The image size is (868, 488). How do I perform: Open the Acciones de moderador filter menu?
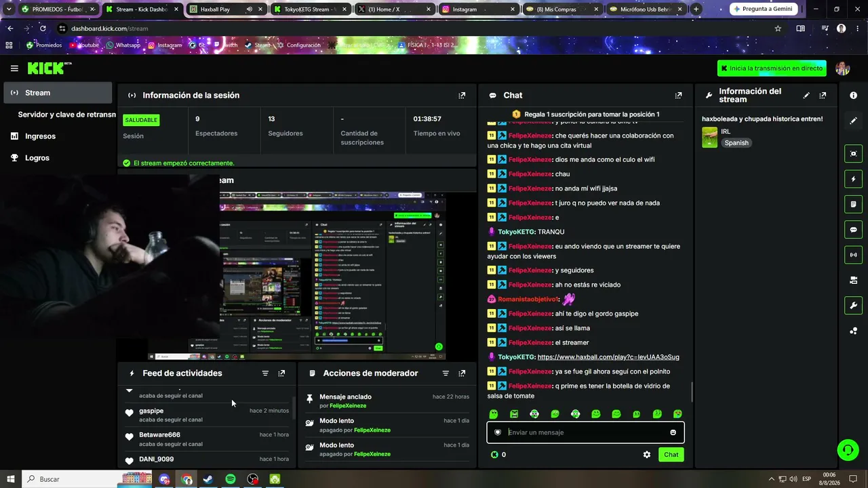[x=446, y=373]
